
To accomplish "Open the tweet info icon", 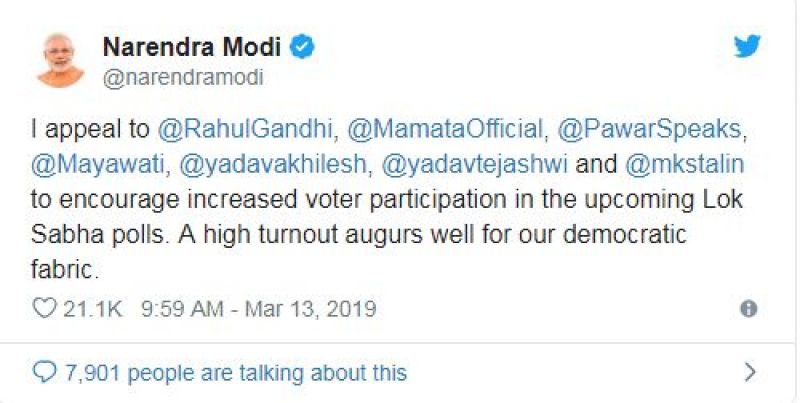I will [748, 309].
